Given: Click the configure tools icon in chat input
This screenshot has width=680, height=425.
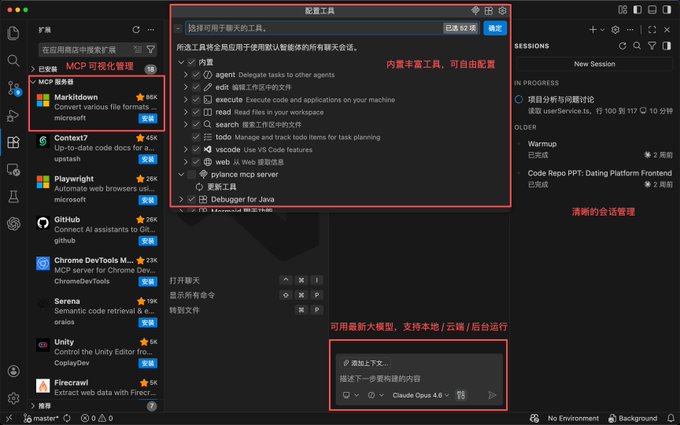Looking at the screenshot, I should [461, 395].
